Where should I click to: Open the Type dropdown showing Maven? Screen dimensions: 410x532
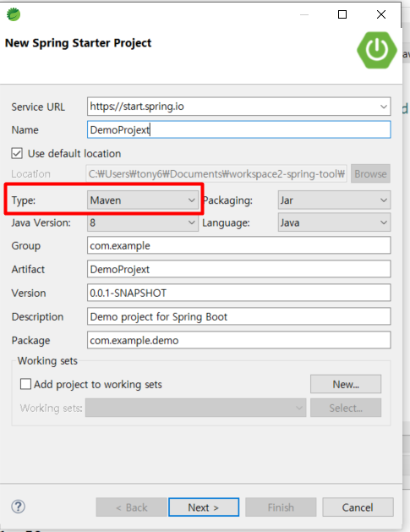coord(143,200)
